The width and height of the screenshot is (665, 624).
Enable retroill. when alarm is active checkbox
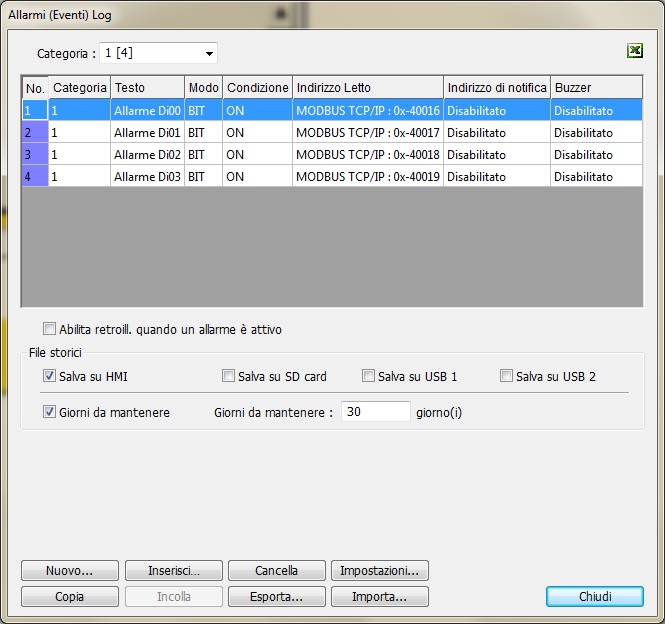pyautogui.click(x=49, y=329)
